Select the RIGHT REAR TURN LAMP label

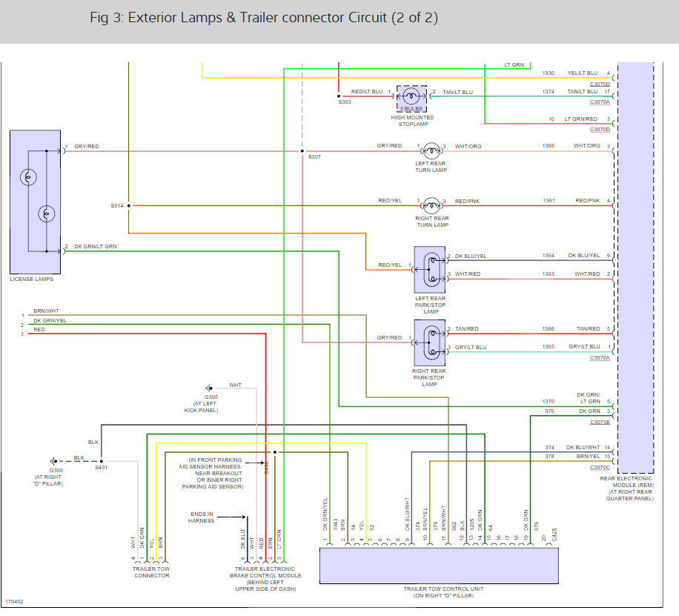coord(432,222)
